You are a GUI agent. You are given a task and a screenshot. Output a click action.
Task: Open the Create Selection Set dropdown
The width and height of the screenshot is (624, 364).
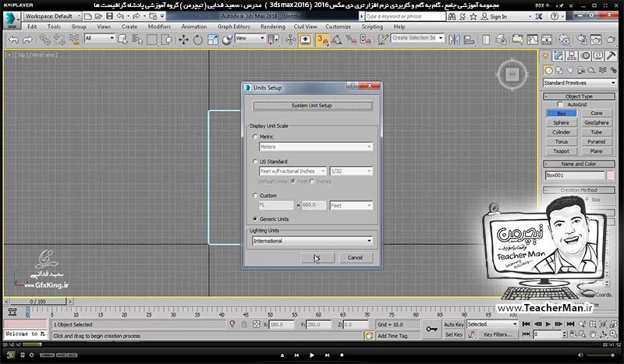click(417, 37)
